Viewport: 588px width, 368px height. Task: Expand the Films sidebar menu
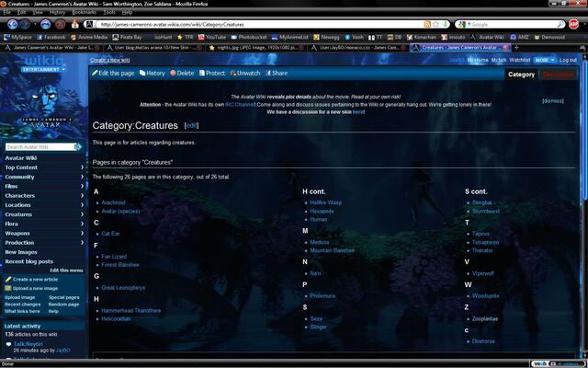44,186
